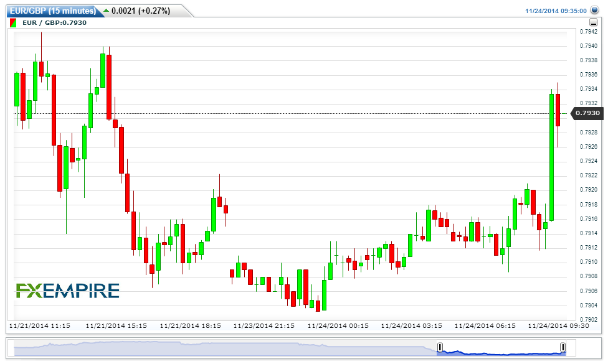Click the 0.7942 price axis label
608x364 pixels.
pos(589,32)
